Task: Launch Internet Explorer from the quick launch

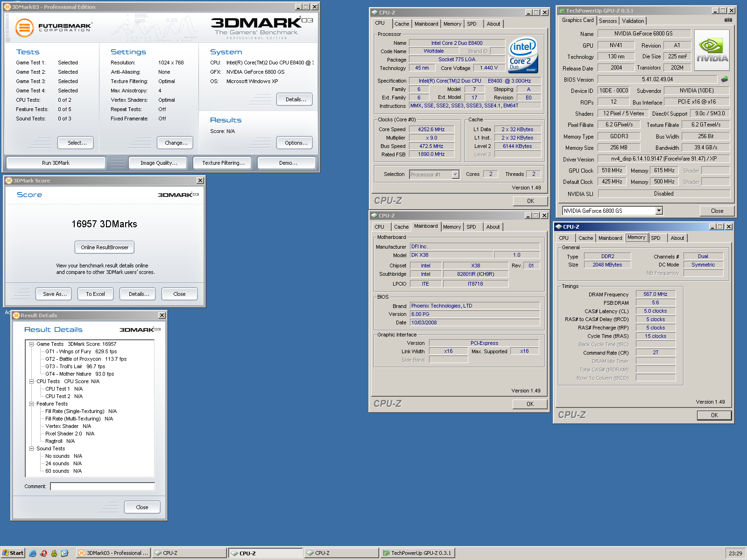Action: click(x=33, y=553)
